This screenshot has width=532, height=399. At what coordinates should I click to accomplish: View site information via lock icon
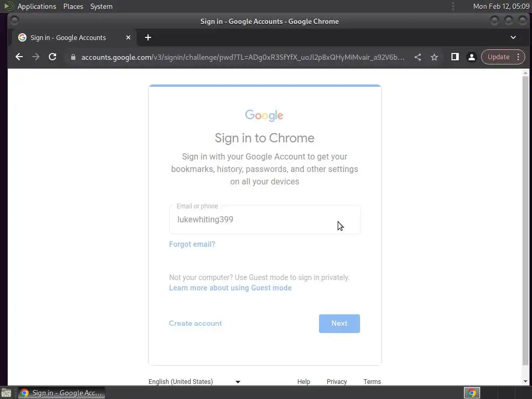coord(73,57)
